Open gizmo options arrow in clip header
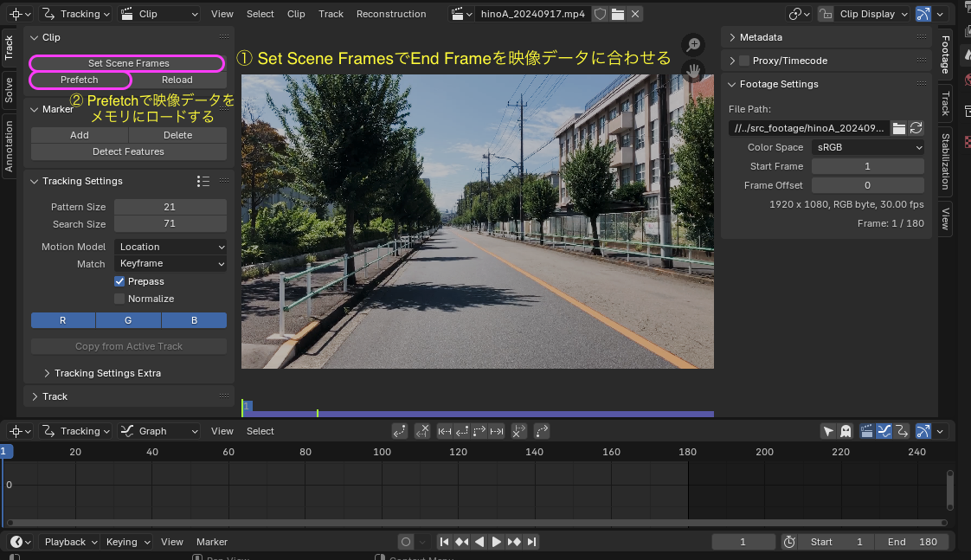The width and height of the screenshot is (971, 560). point(940,14)
